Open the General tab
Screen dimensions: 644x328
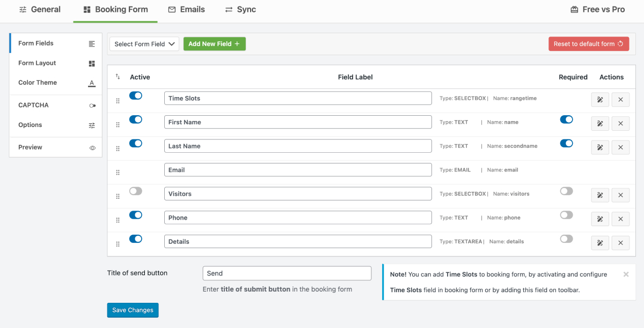40,10
